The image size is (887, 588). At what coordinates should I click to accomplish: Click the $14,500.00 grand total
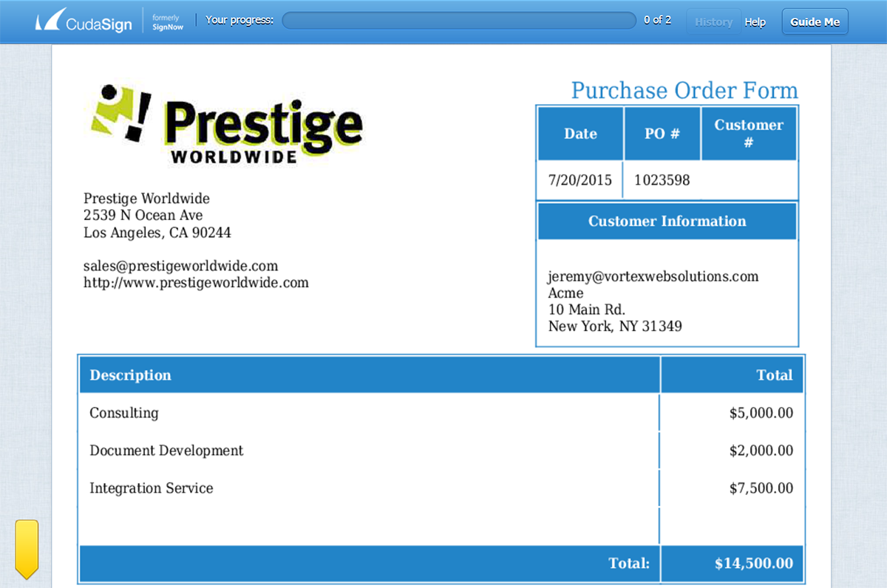click(x=754, y=564)
